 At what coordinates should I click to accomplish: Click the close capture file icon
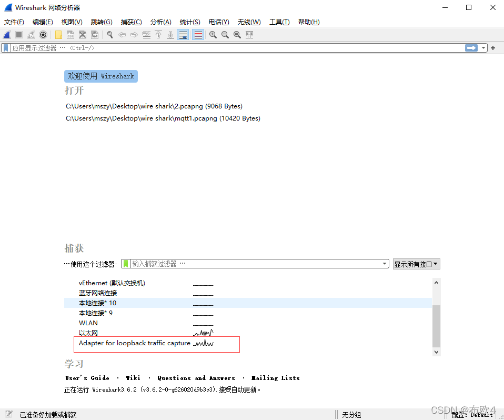click(83, 35)
